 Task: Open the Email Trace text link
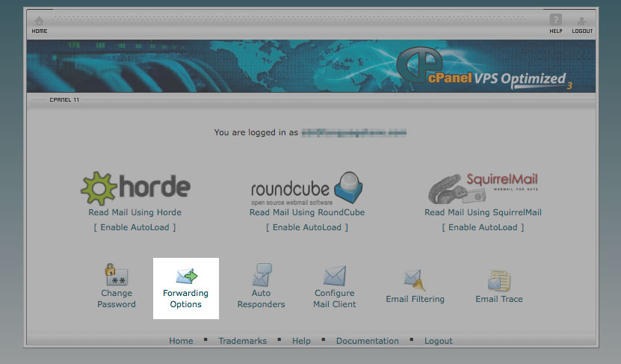click(x=499, y=299)
